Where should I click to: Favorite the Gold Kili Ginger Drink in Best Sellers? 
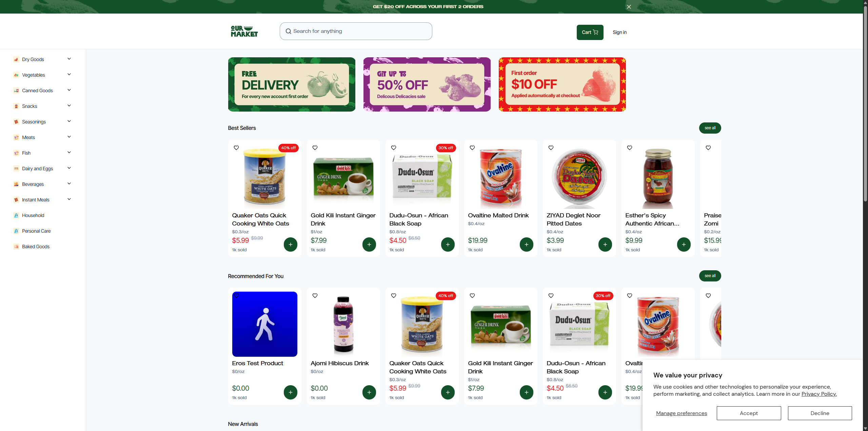(315, 148)
